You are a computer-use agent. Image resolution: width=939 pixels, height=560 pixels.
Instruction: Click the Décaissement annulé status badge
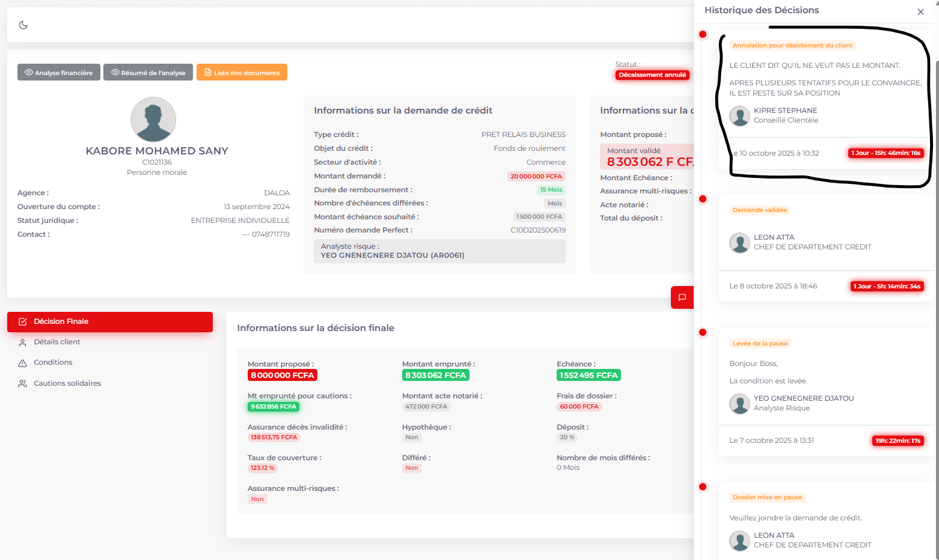pos(652,75)
